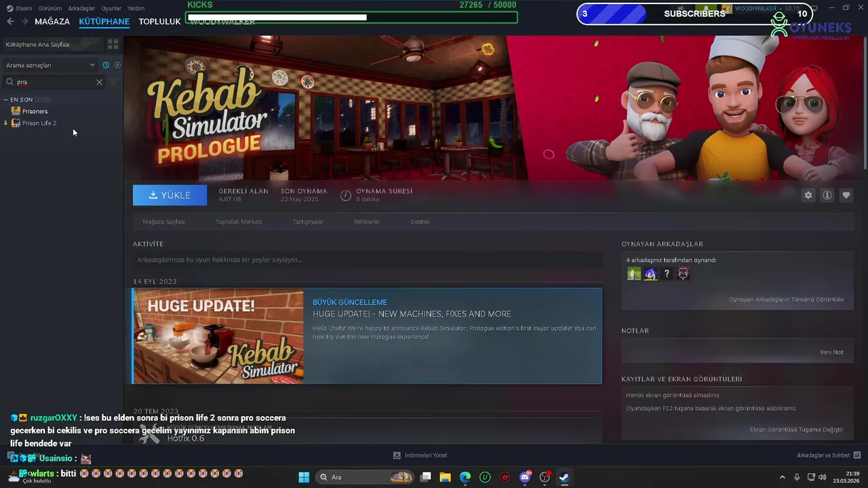Image resolution: width=868 pixels, height=488 pixels.
Task: Click the Prison Life 2 game icon
Action: 16,123
